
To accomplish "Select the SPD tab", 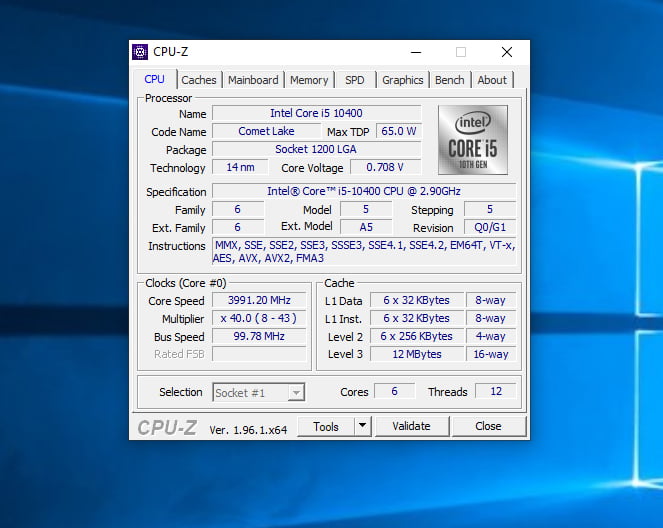I will click(x=354, y=80).
